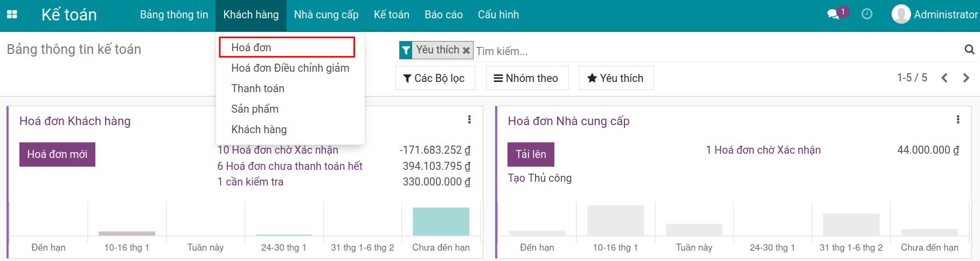The width and height of the screenshot is (980, 261).
Task: Open Bảng thông tin menu
Action: click(174, 15)
